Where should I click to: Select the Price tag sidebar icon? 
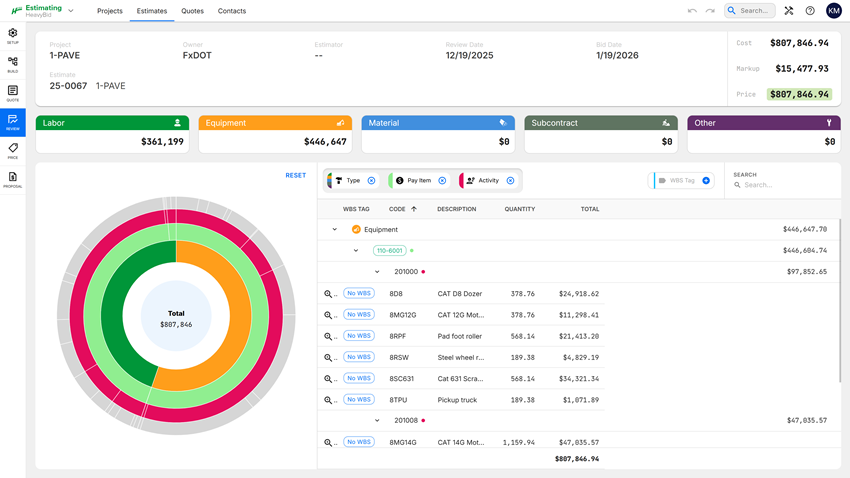click(x=12, y=150)
